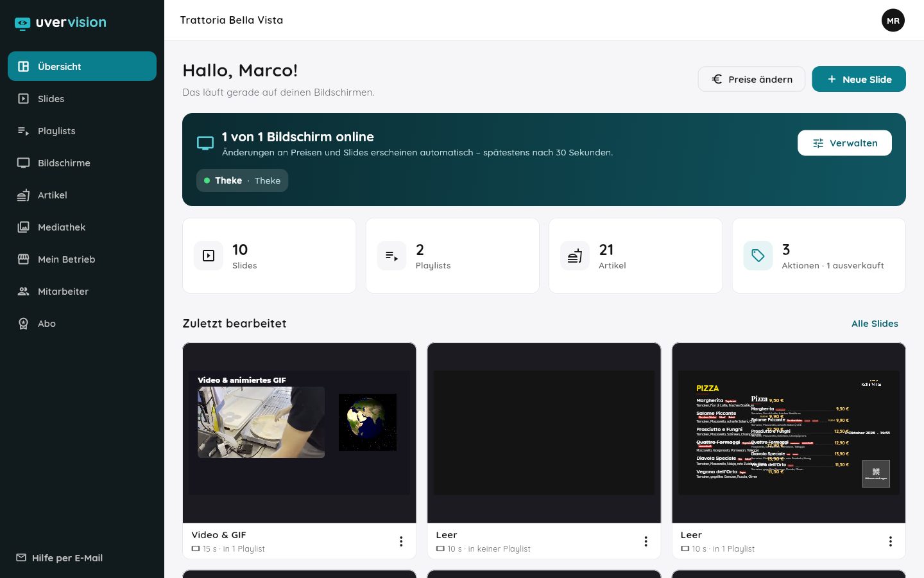Click the Video & GIF slide name
The width and height of the screenshot is (924, 578).
coord(219,534)
